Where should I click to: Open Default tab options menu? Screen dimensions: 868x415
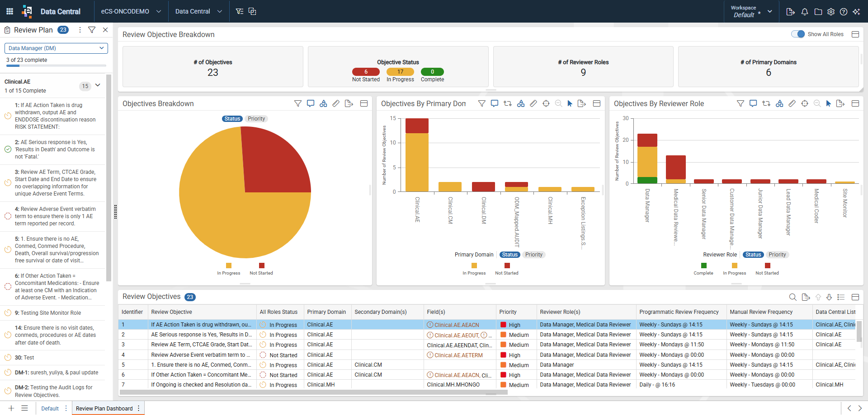[x=66, y=408]
